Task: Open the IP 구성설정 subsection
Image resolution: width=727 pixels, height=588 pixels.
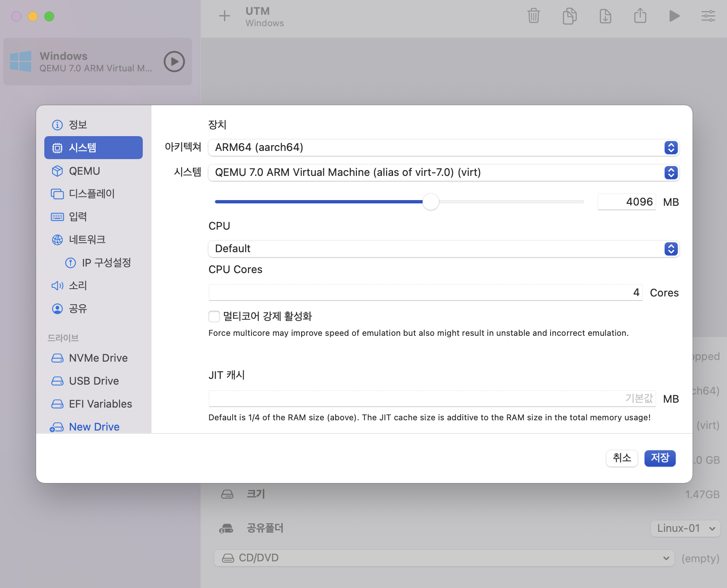Action: click(x=94, y=262)
